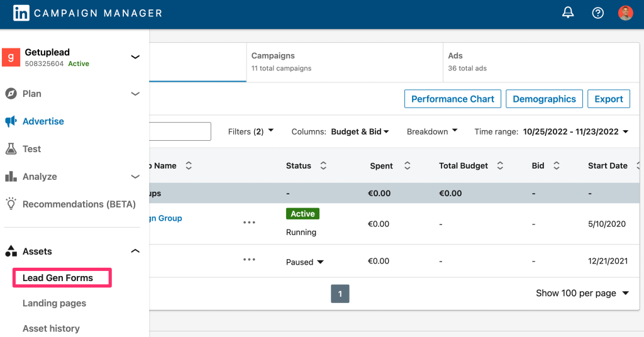
Task: Click the account ID 508325604
Action: [44, 64]
